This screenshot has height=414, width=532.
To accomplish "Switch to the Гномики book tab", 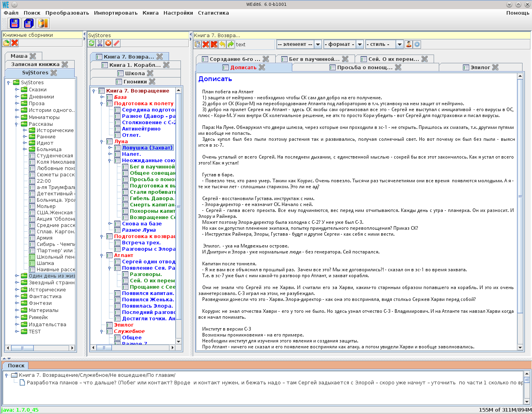I will [135, 81].
